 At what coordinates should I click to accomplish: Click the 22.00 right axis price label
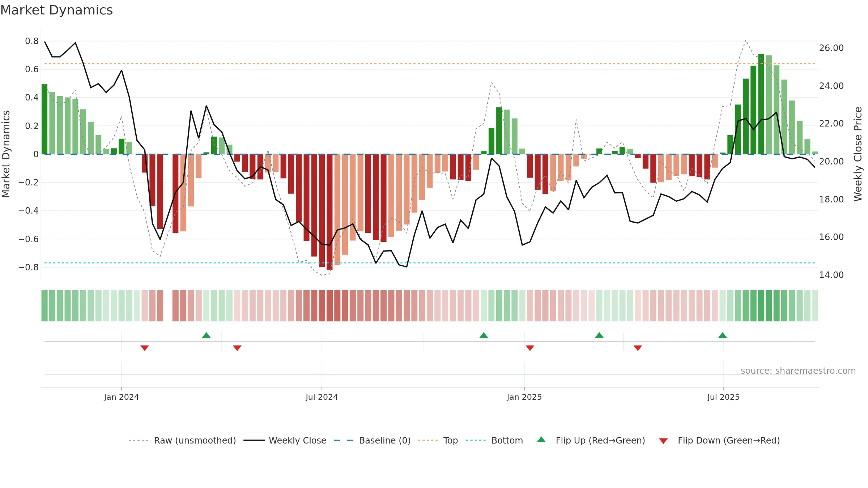[x=831, y=124]
